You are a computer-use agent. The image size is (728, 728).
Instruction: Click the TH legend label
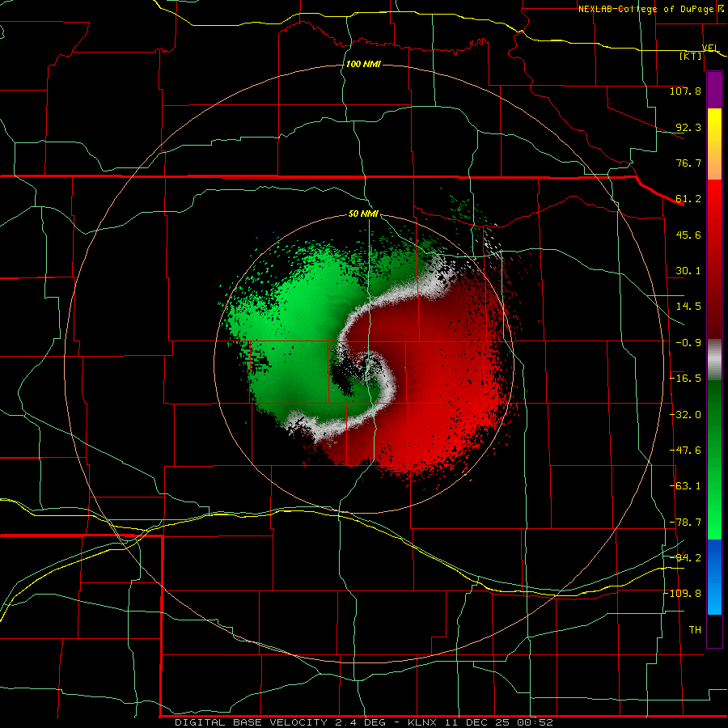point(695,630)
